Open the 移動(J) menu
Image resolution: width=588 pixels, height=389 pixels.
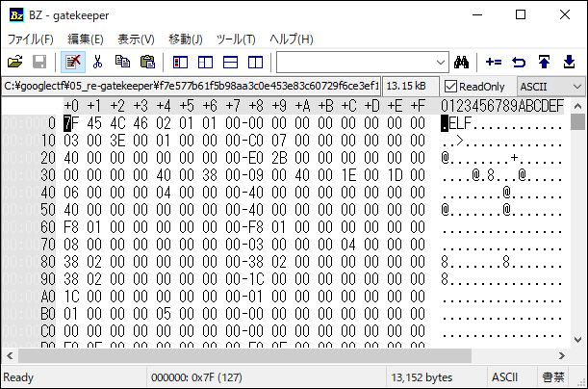tap(185, 39)
